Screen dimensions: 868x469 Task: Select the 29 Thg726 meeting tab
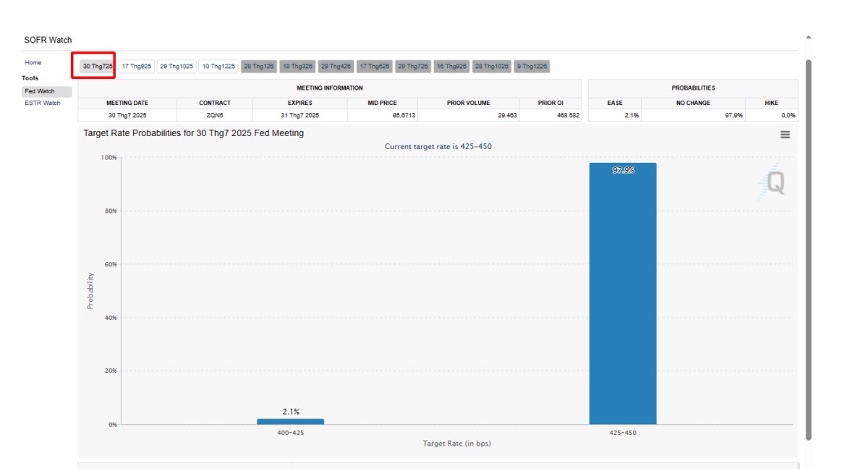click(413, 67)
